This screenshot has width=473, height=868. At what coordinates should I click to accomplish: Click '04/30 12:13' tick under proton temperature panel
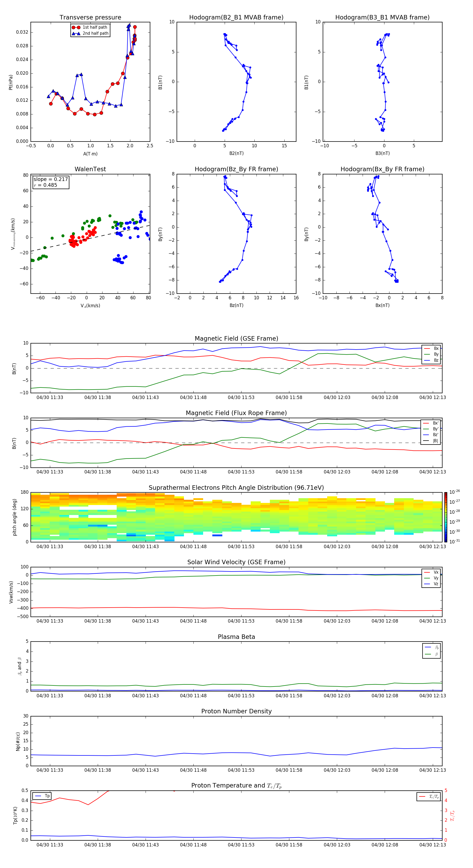pyautogui.click(x=433, y=845)
